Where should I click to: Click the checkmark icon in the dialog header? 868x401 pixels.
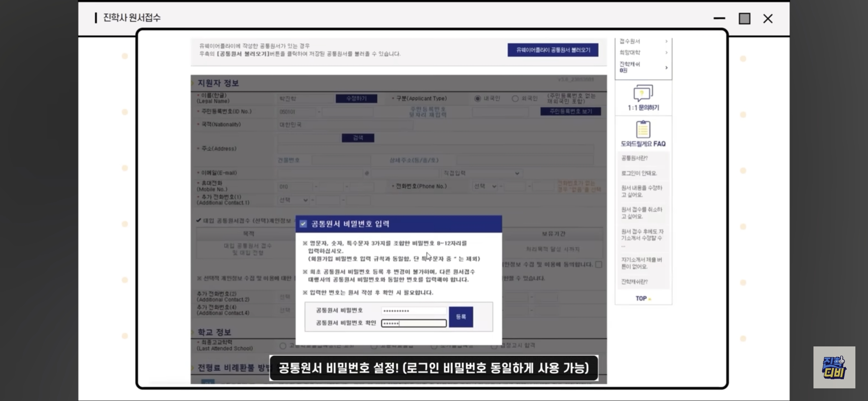pyautogui.click(x=303, y=224)
